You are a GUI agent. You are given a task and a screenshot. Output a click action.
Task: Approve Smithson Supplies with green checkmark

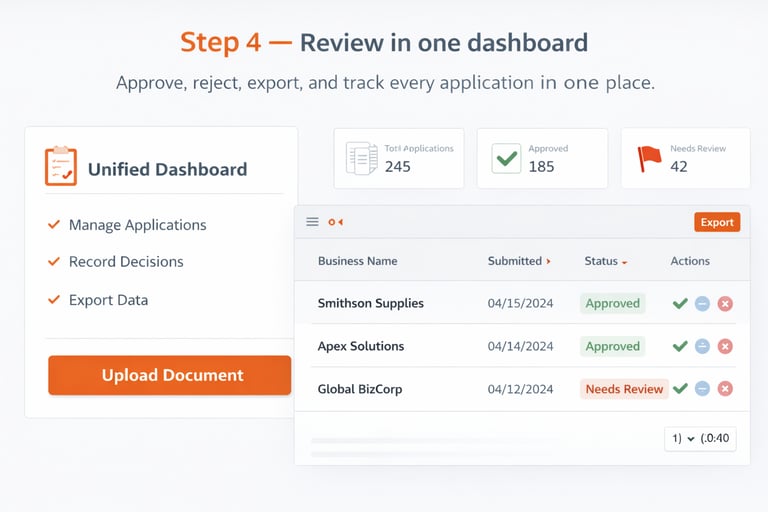click(x=680, y=303)
